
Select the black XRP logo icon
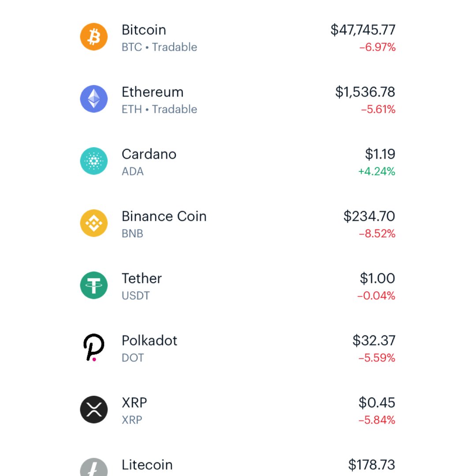click(x=93, y=410)
